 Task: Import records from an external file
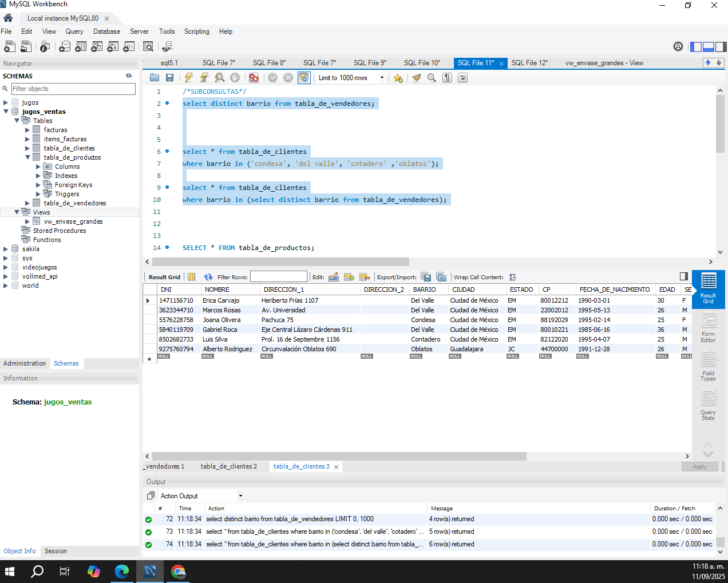point(441,277)
